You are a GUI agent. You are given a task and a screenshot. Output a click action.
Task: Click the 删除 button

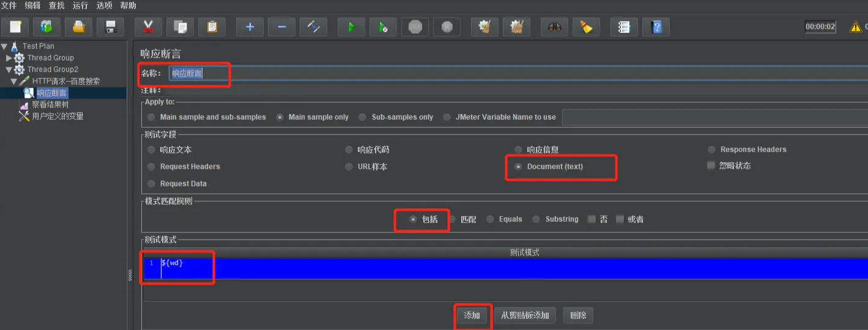pos(578,315)
